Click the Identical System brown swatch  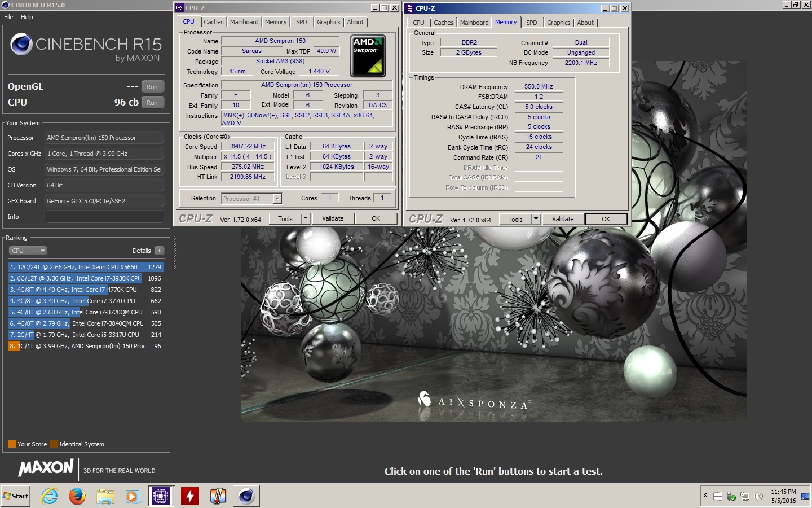(x=54, y=444)
